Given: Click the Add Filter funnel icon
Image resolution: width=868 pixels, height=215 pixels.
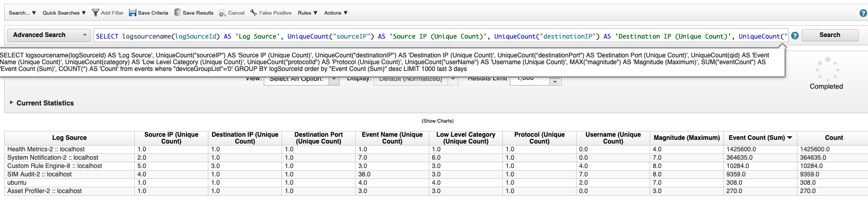Looking at the screenshot, I should pyautogui.click(x=95, y=13).
